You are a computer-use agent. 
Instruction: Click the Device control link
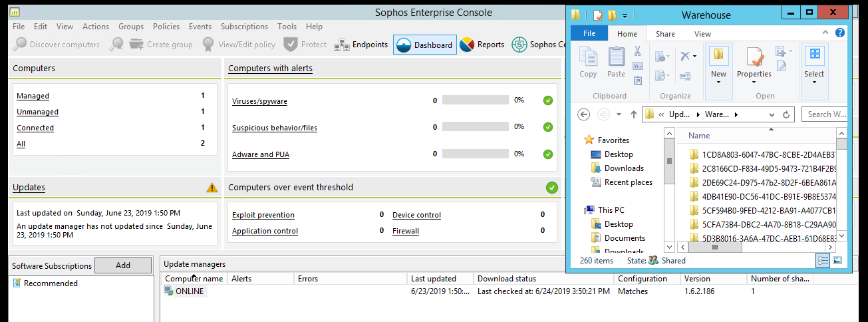(416, 215)
